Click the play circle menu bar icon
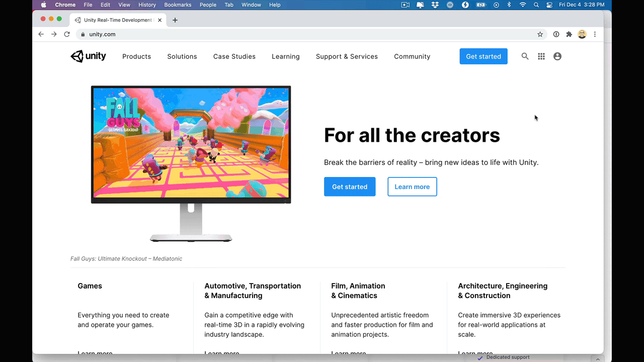Image resolution: width=644 pixels, height=362 pixels. 497,5
